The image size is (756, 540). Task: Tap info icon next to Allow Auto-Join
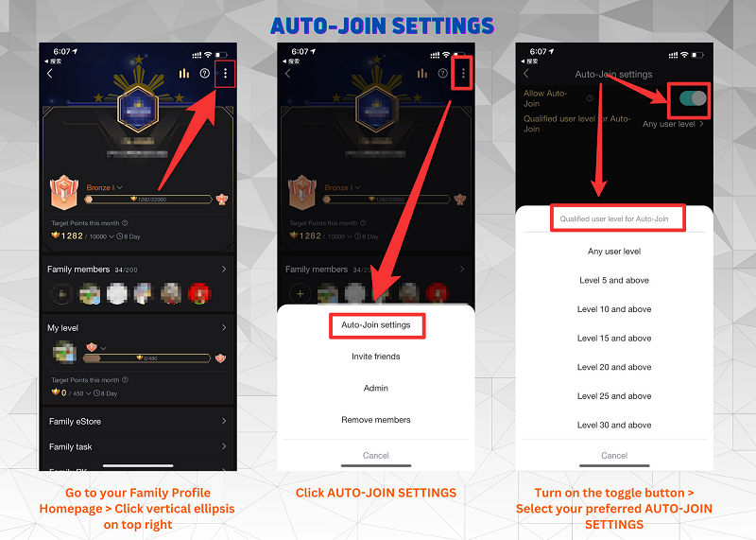pos(590,98)
